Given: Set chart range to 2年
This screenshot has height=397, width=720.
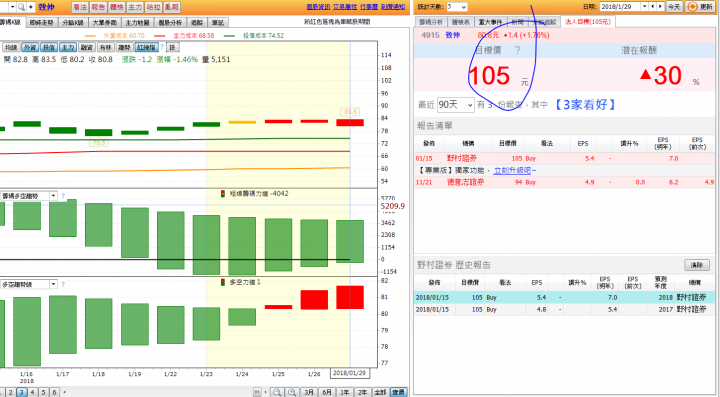Looking at the screenshot, I should [363, 392].
